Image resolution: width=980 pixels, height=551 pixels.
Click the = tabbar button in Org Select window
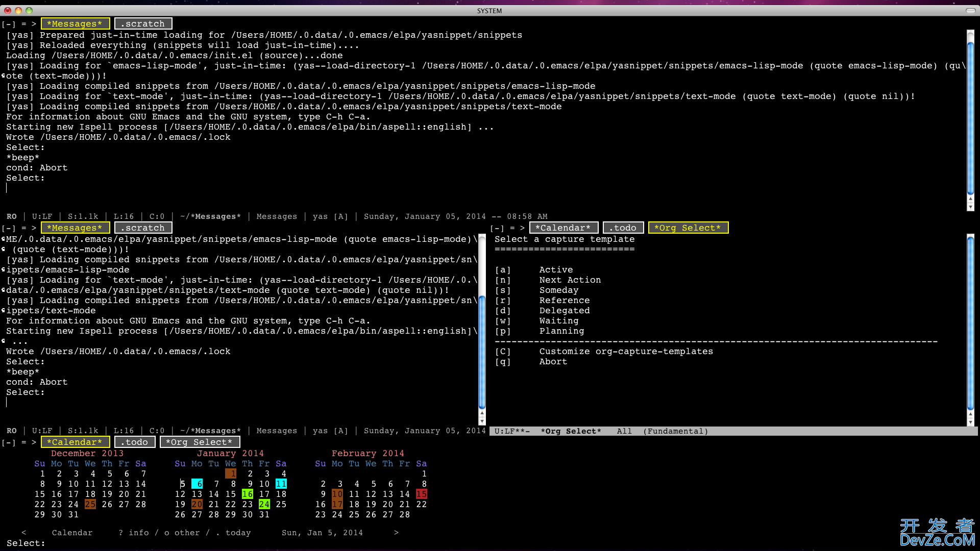pos(512,228)
